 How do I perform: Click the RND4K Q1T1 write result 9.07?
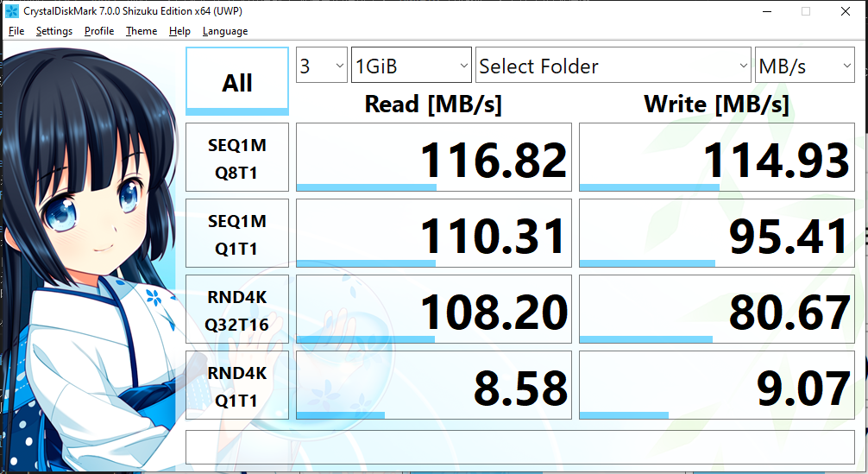pos(716,386)
